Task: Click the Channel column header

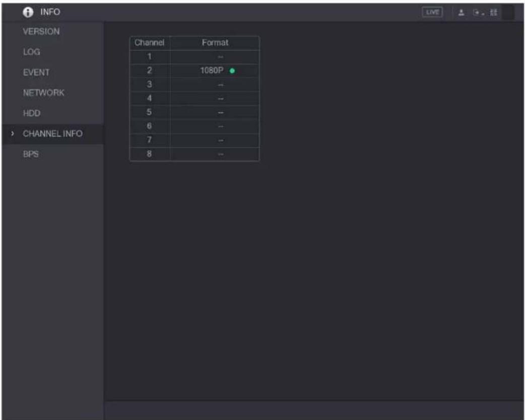Action: click(x=149, y=43)
